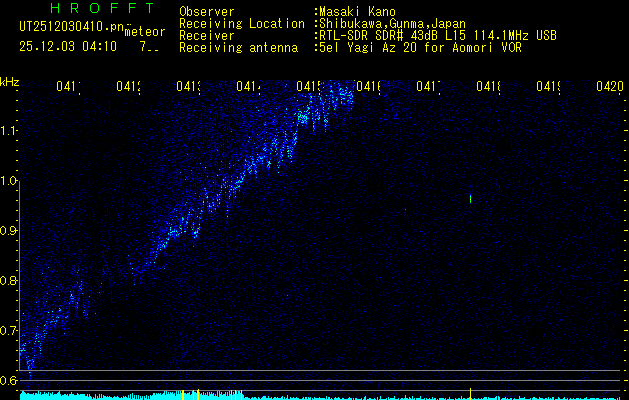Select the file name UT2512030410.pn
This screenshot has width=629, height=400.
(72, 26)
